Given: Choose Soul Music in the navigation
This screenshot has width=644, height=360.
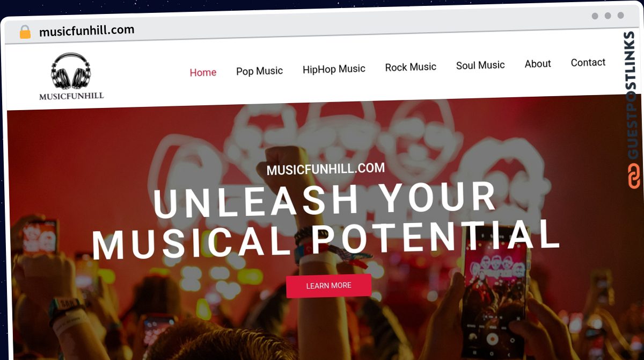Looking at the screenshot, I should coord(480,65).
